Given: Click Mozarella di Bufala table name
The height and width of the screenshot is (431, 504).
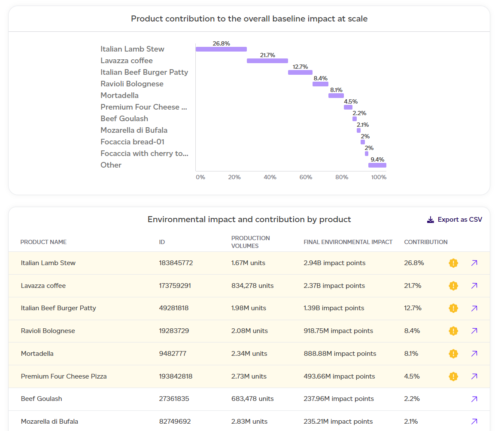Looking at the screenshot, I should (49, 422).
